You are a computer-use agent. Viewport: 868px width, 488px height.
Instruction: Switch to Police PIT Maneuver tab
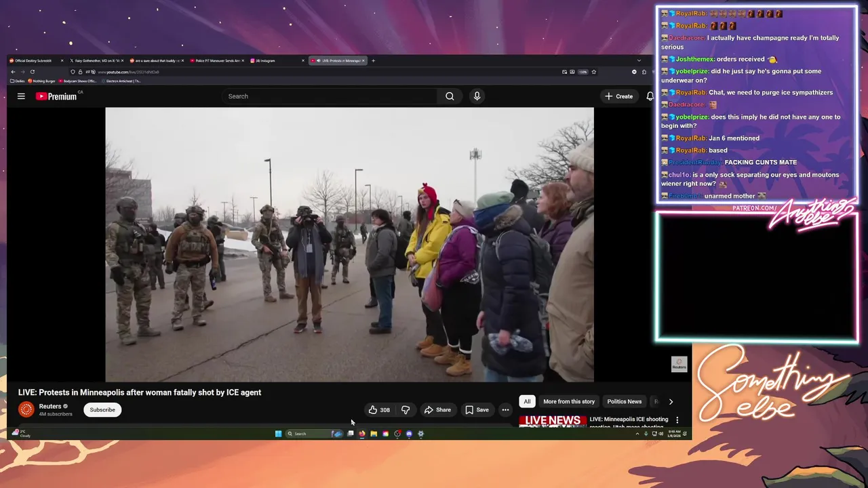[x=216, y=60]
